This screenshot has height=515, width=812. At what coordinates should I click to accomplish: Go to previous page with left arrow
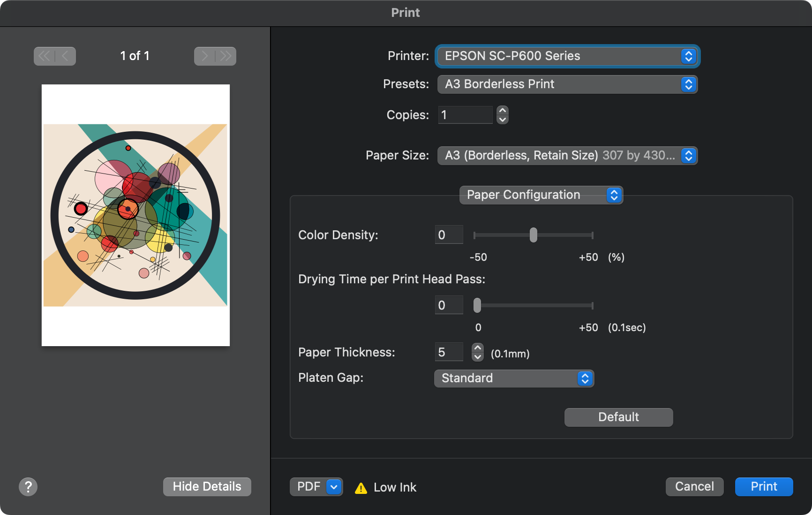pyautogui.click(x=65, y=56)
